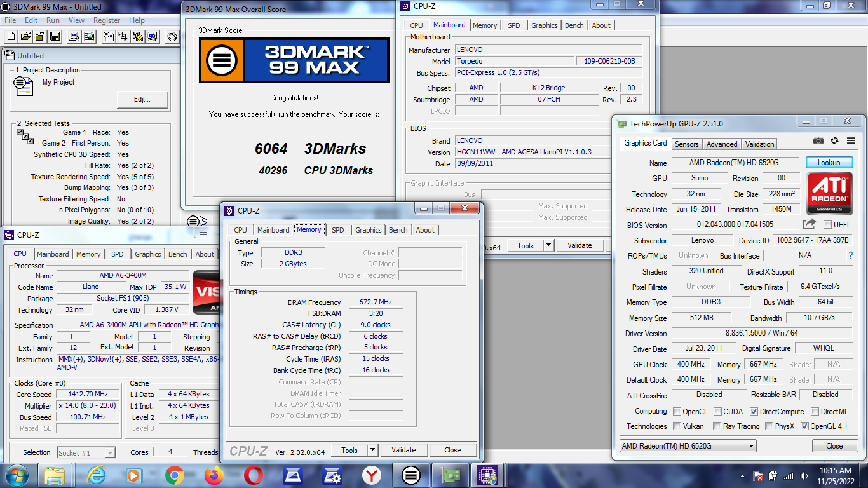Viewport: 868px width, 488px height.
Task: Click the floppy disk Save icon in 3DMark
Action: pyautogui.click(x=55, y=36)
